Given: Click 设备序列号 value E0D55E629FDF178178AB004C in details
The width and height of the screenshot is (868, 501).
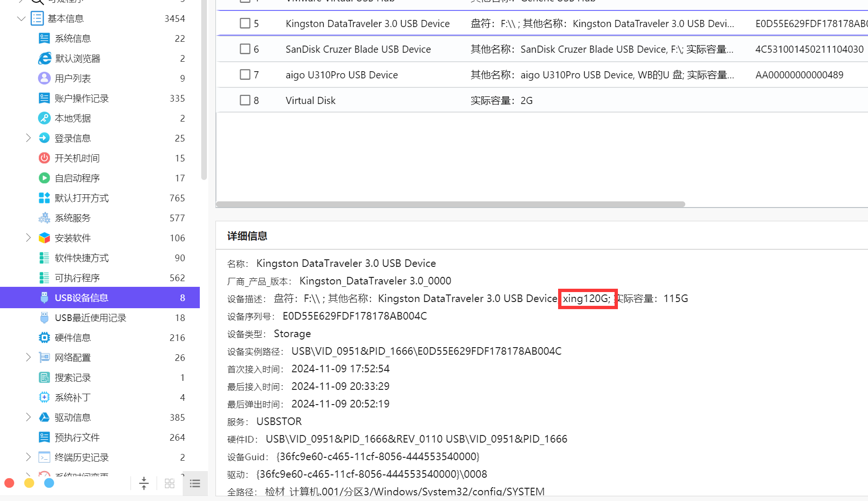Looking at the screenshot, I should [355, 316].
